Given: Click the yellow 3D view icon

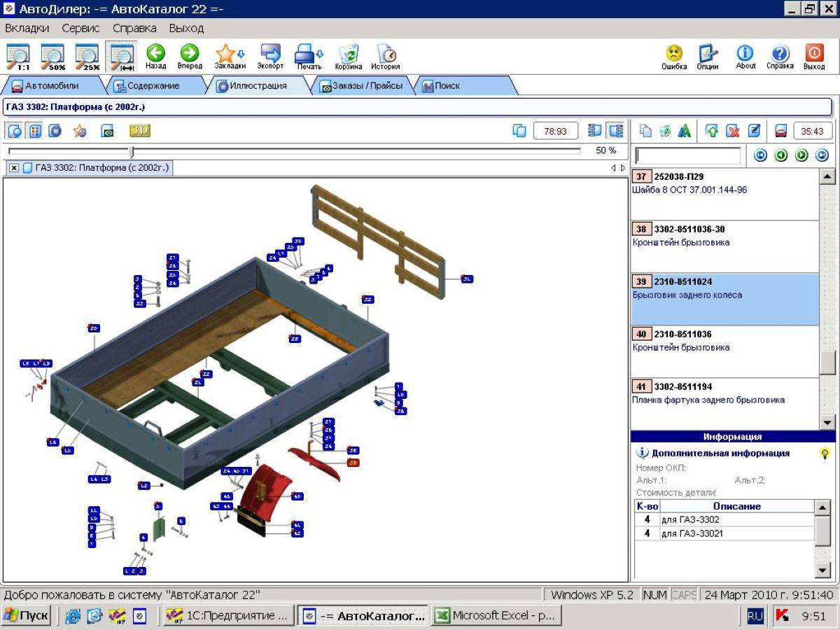Looking at the screenshot, I should click(x=139, y=131).
